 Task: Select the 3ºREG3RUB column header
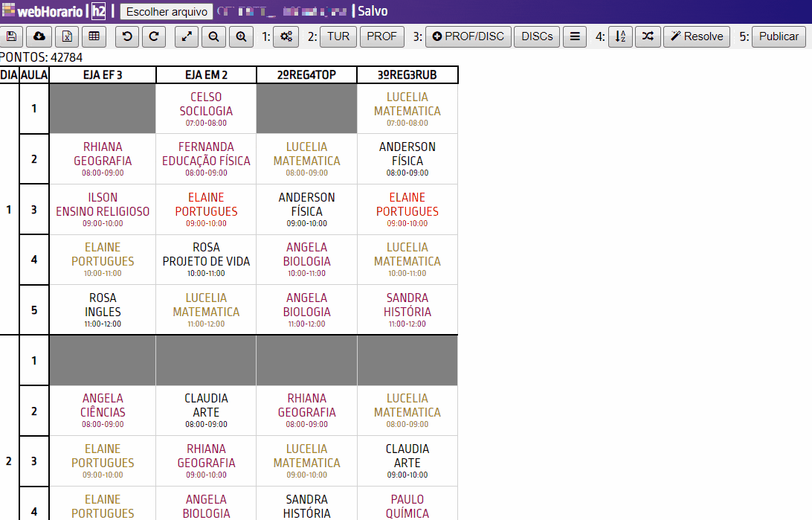point(407,74)
